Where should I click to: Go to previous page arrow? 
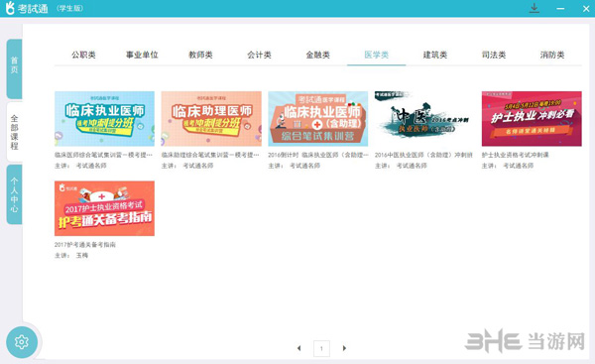pos(299,348)
